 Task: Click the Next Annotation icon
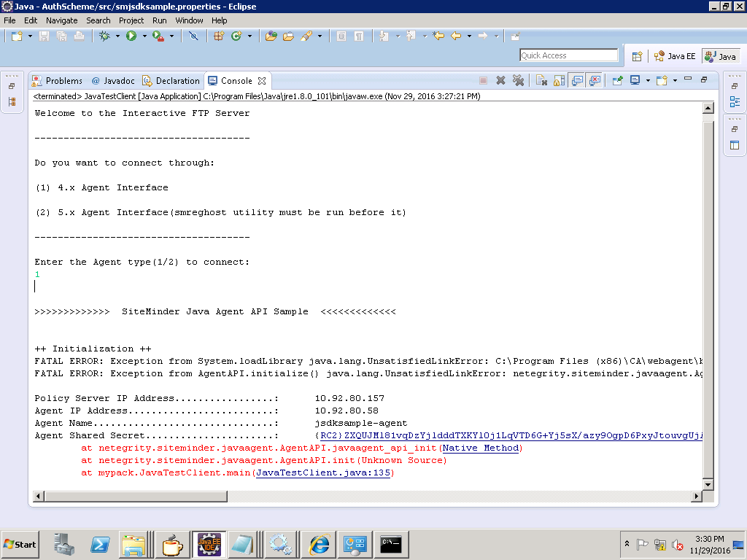(384, 36)
